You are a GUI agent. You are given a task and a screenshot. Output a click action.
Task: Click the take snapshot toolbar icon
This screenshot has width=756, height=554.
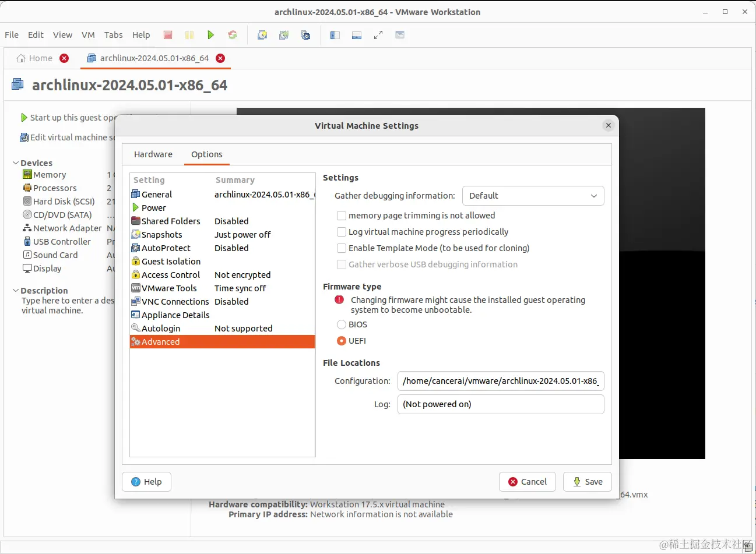click(x=262, y=35)
